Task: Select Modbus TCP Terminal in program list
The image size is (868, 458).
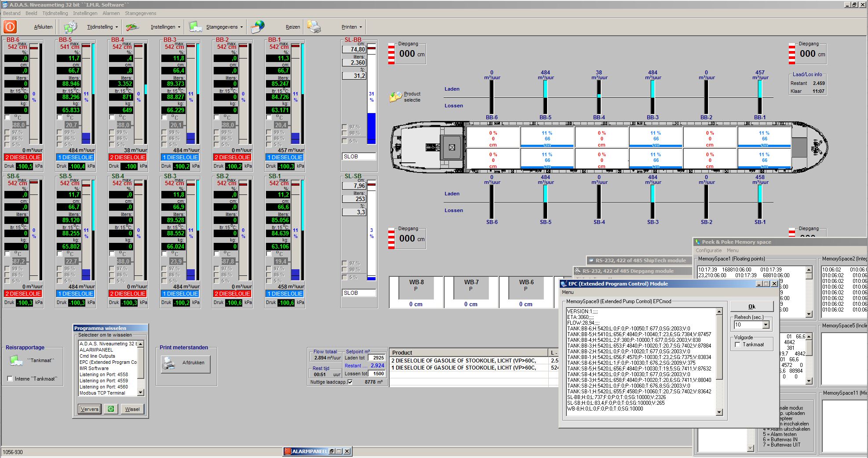Action: [x=102, y=393]
